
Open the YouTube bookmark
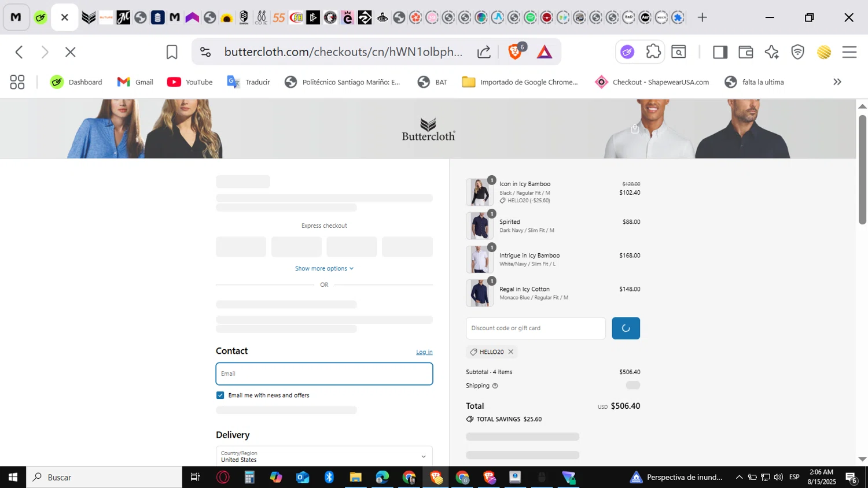(190, 82)
